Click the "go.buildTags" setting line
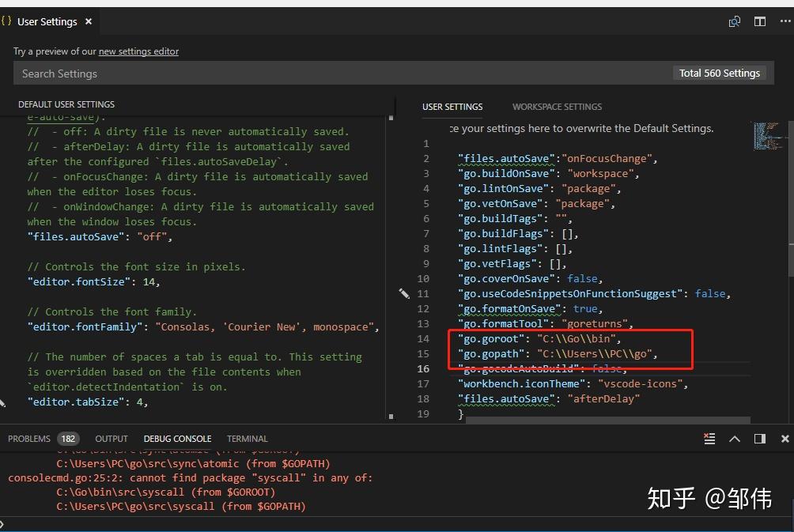This screenshot has height=532, width=794. 515,219
